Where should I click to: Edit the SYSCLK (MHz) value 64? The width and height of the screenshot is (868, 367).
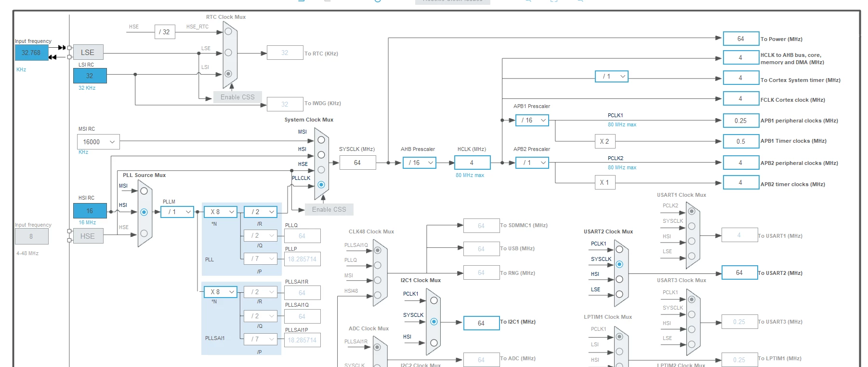point(357,163)
